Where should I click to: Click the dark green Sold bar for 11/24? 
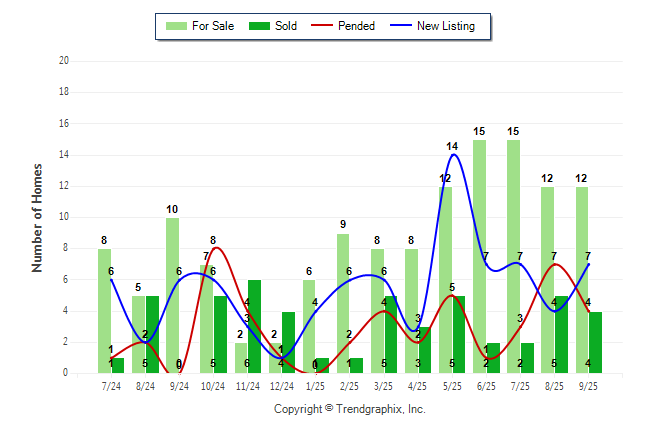tap(254, 326)
